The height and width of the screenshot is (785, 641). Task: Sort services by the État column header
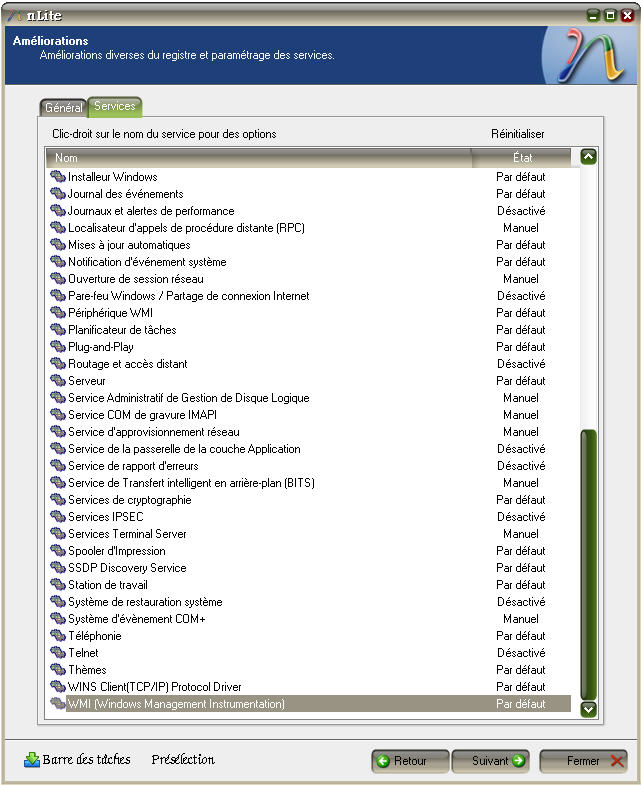[x=521, y=158]
